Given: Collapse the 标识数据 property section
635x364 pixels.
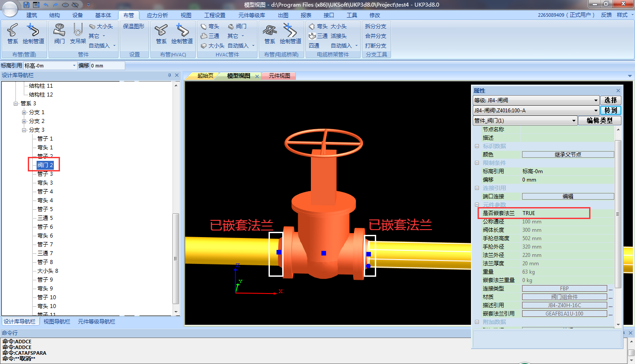Looking at the screenshot, I should point(477,146).
